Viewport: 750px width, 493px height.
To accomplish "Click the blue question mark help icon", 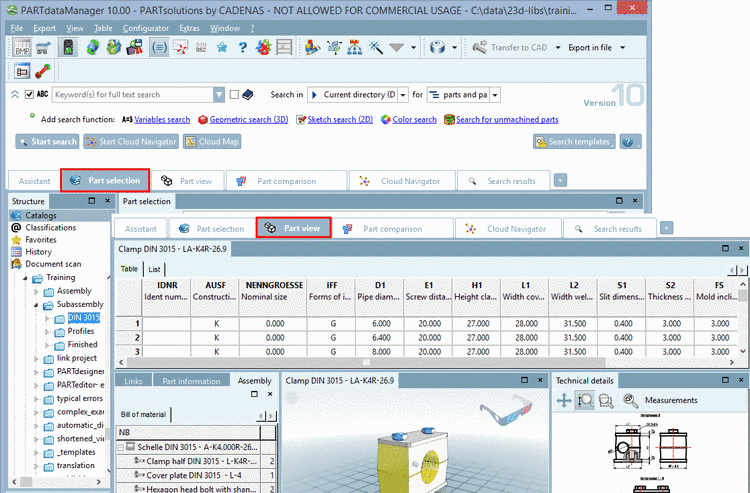I will pos(243,47).
